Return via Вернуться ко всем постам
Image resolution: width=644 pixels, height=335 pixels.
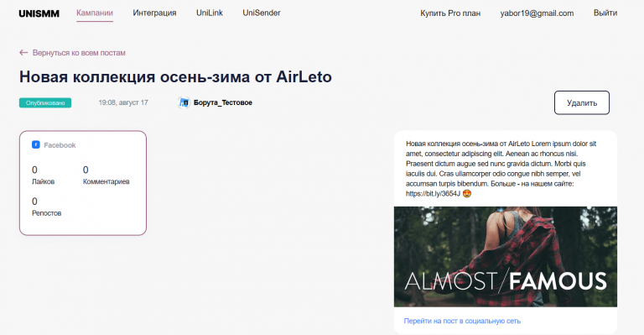[x=79, y=53]
